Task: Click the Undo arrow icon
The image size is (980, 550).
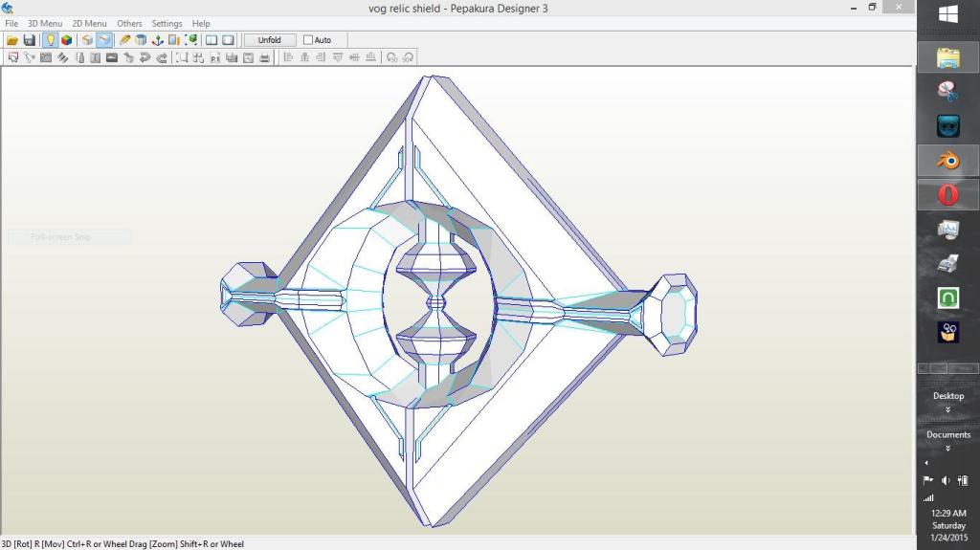Action: 145,57
